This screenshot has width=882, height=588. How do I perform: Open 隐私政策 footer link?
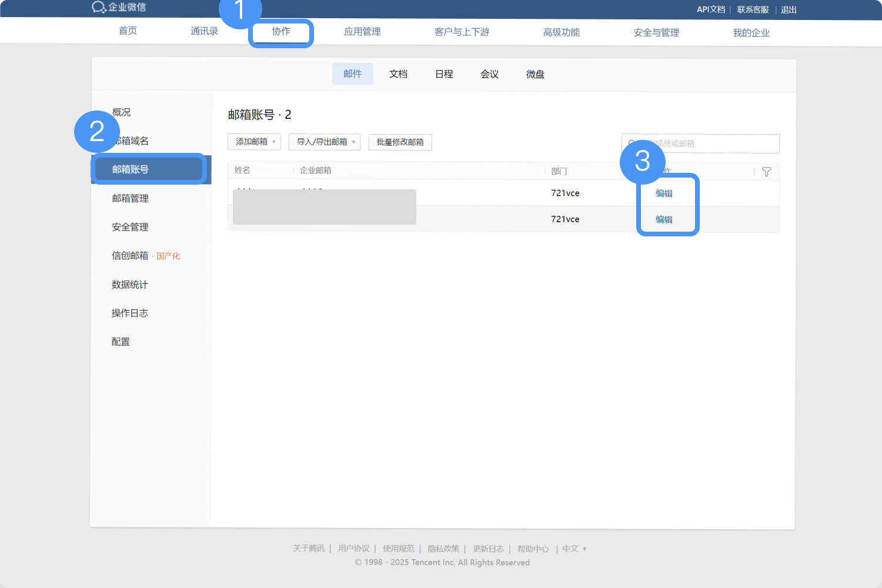443,549
